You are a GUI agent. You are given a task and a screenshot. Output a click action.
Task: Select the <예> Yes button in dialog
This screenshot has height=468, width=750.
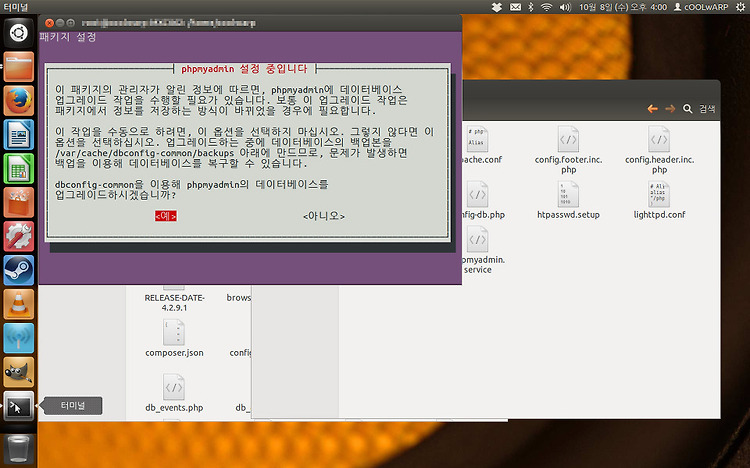(x=165, y=216)
